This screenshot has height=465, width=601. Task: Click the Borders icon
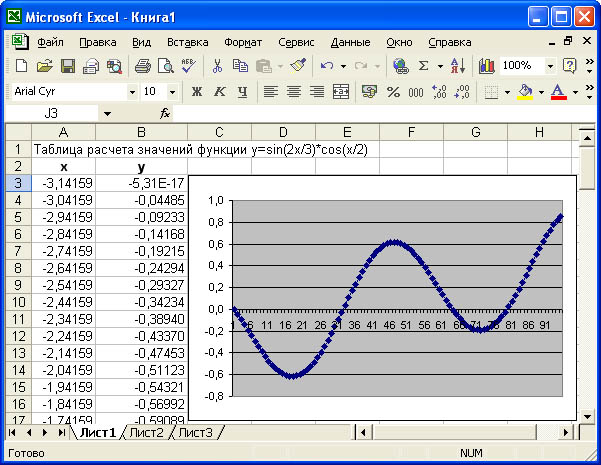click(492, 92)
